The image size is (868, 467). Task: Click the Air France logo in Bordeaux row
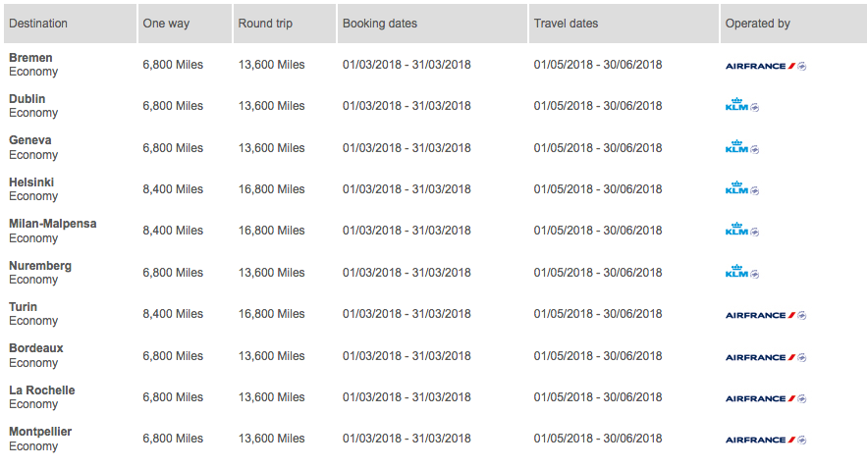pyautogui.click(x=765, y=357)
